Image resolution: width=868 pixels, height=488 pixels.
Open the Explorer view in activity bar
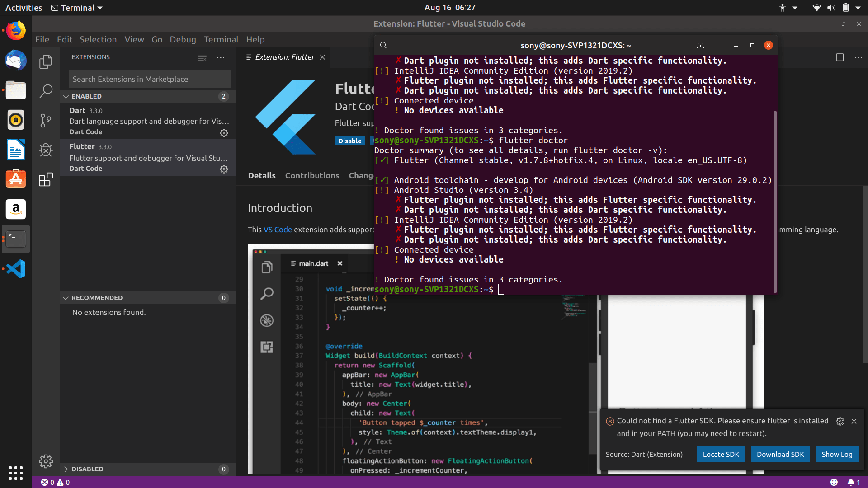coord(46,62)
